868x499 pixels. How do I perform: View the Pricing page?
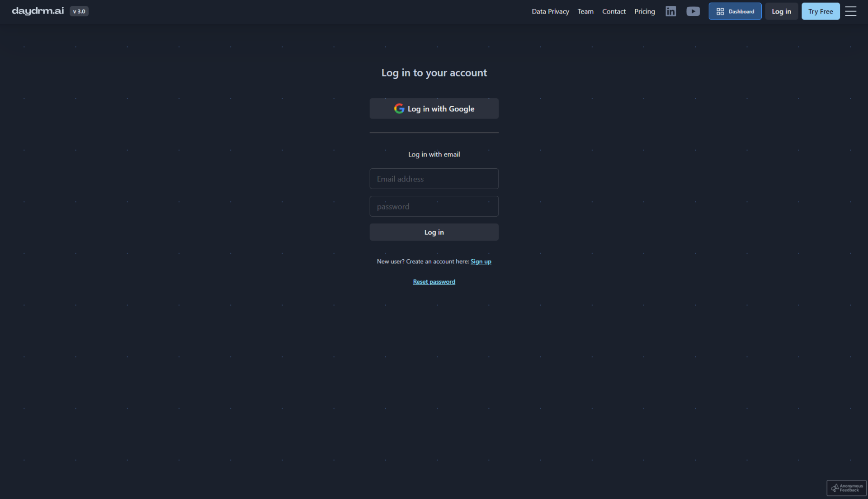click(644, 11)
